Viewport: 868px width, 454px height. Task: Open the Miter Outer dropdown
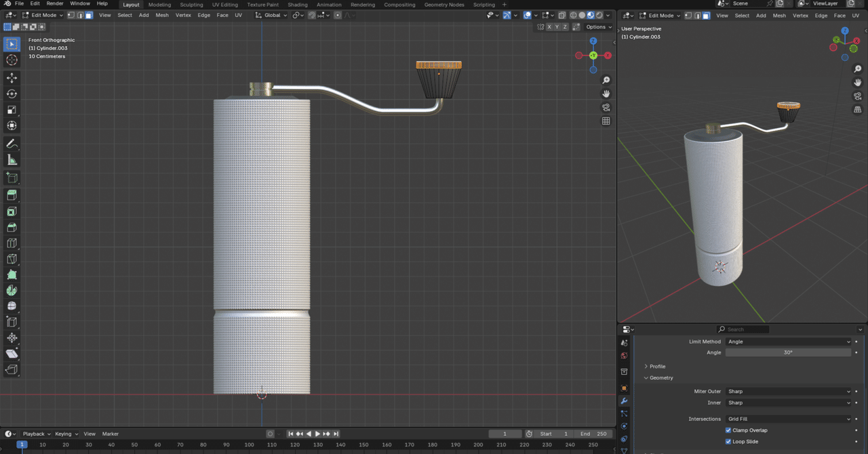click(x=789, y=392)
